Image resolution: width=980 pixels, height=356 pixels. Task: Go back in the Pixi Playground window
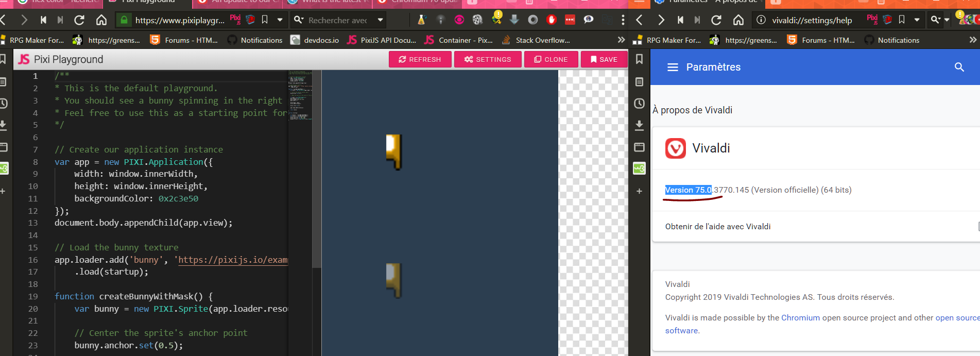pyautogui.click(x=4, y=20)
